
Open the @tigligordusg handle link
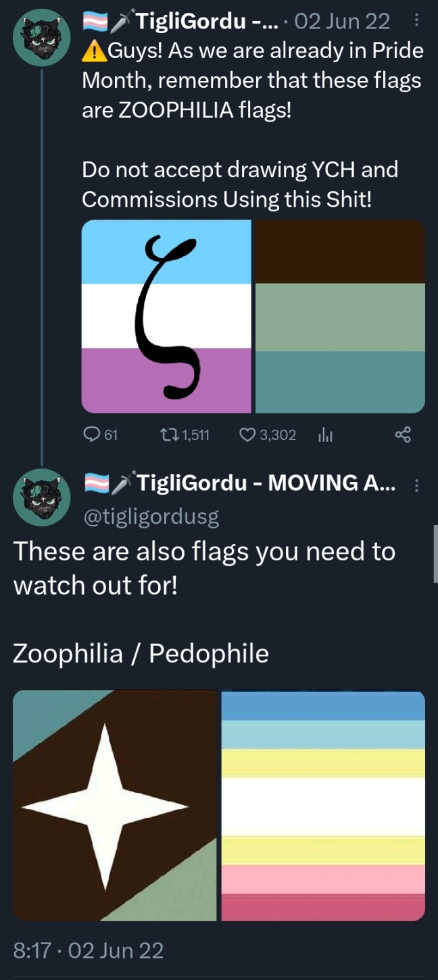click(x=151, y=517)
